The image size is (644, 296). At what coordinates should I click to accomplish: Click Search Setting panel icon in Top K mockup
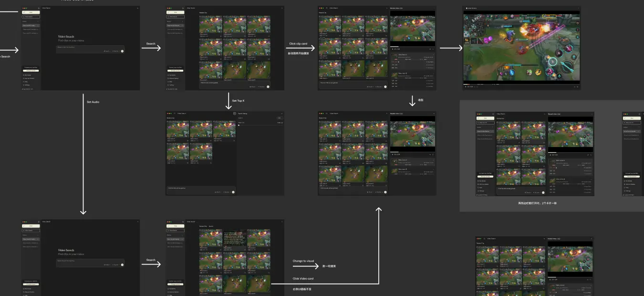click(235, 114)
